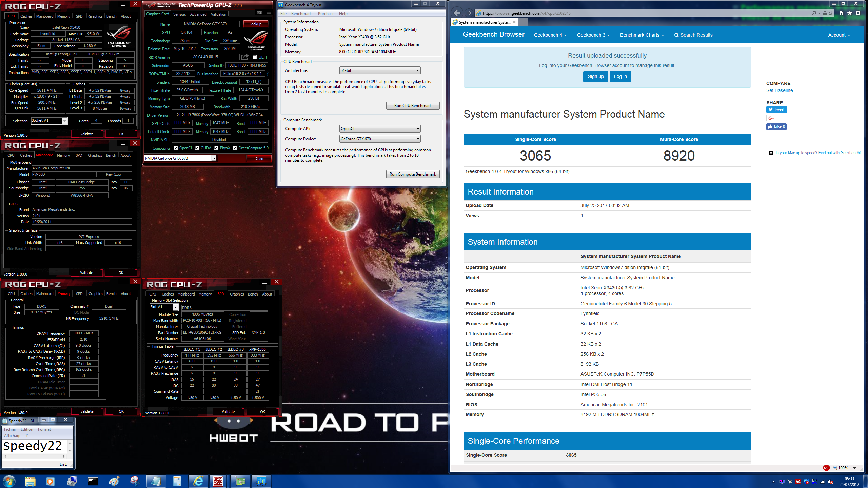Click the Speedy22 text area in Notepad
This screenshot has height=488, width=868.
34,446
